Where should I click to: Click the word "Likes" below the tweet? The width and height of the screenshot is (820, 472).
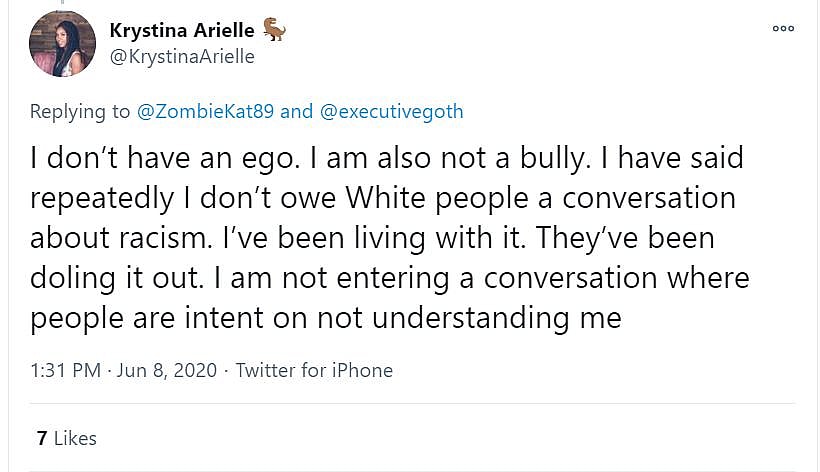tap(75, 438)
